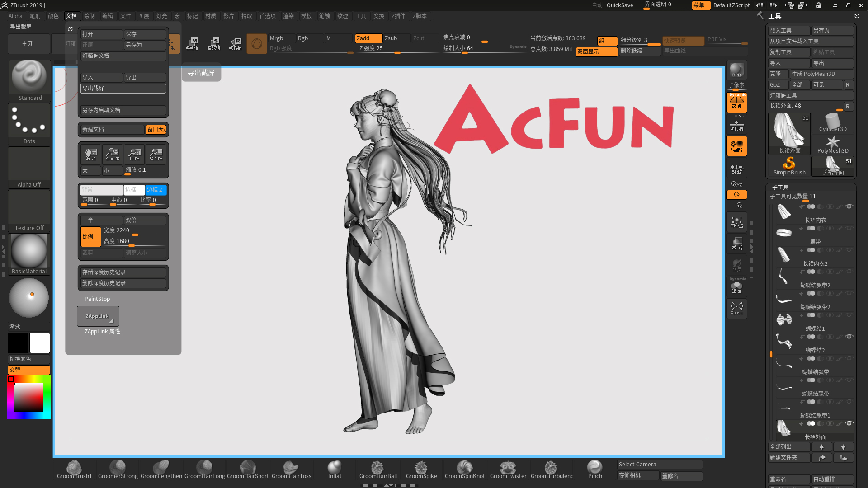This screenshot has width=868, height=488.
Task: Open the Standard brush picker
Action: pos(29,80)
